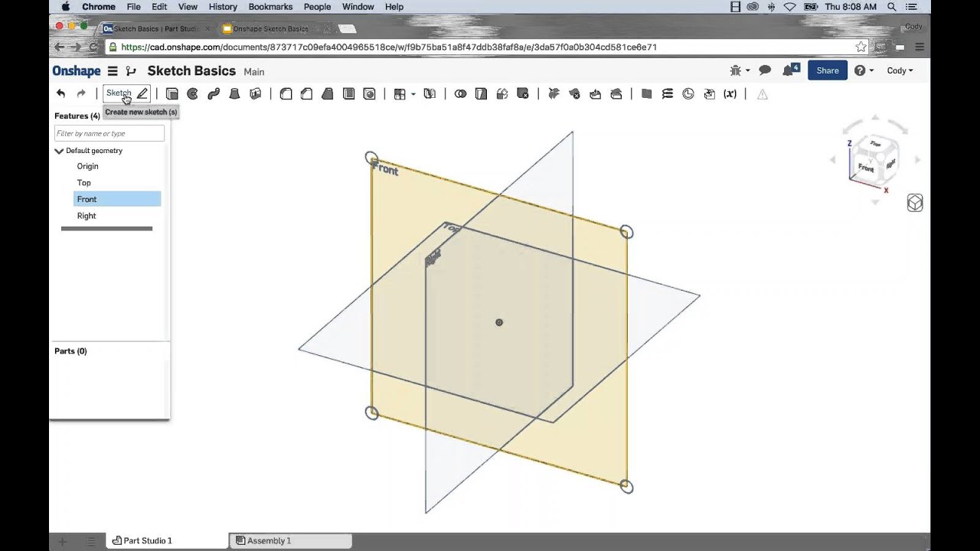980x551 pixels.
Task: Click the blue Share button
Action: [828, 70]
